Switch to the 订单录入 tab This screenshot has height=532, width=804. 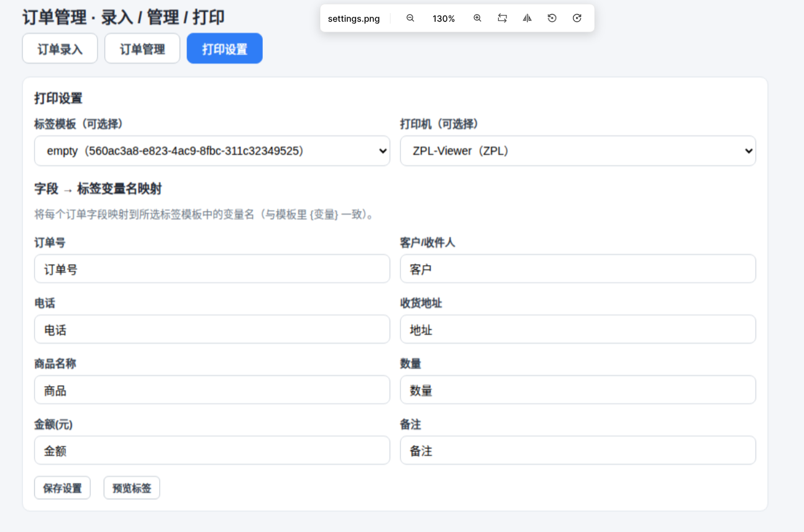point(60,49)
